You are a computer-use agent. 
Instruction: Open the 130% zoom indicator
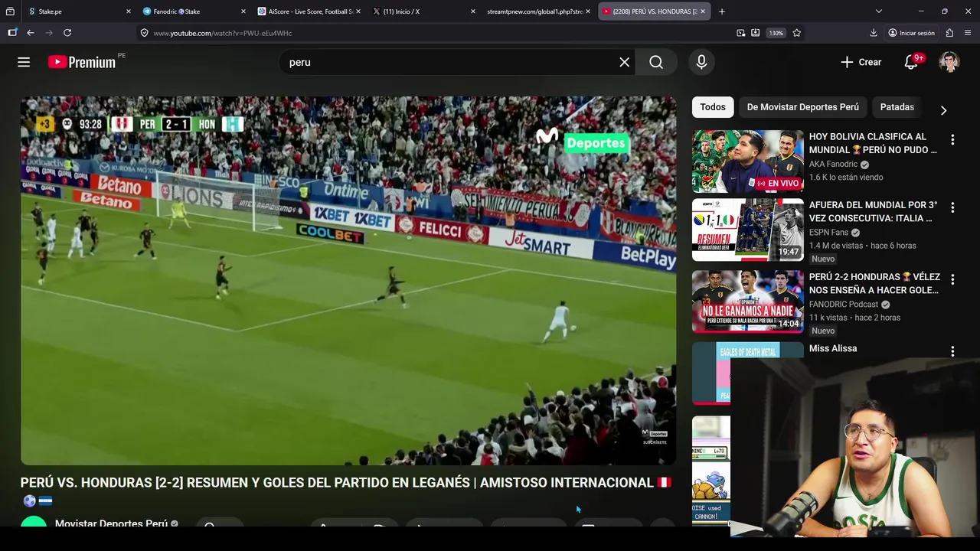[x=776, y=33]
